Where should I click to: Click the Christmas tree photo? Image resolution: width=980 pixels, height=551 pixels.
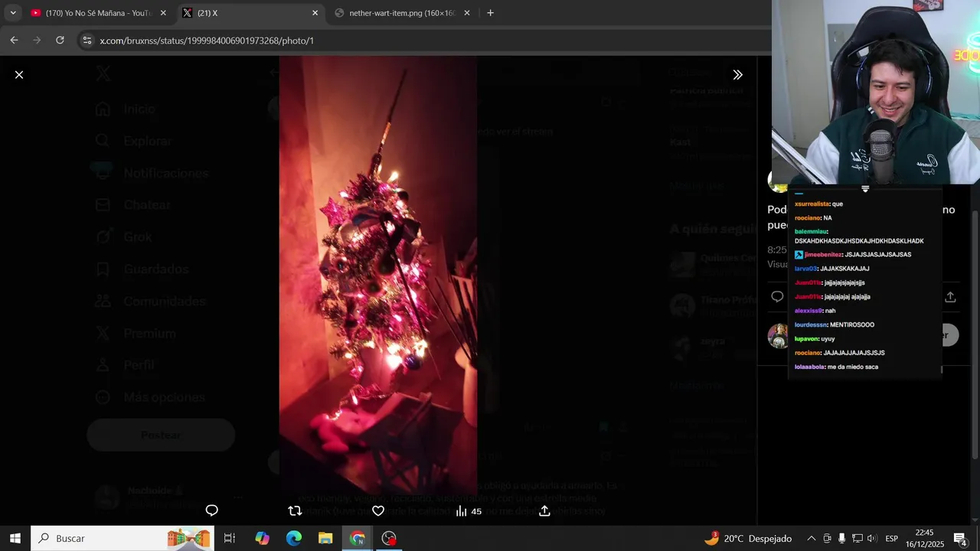(x=378, y=275)
